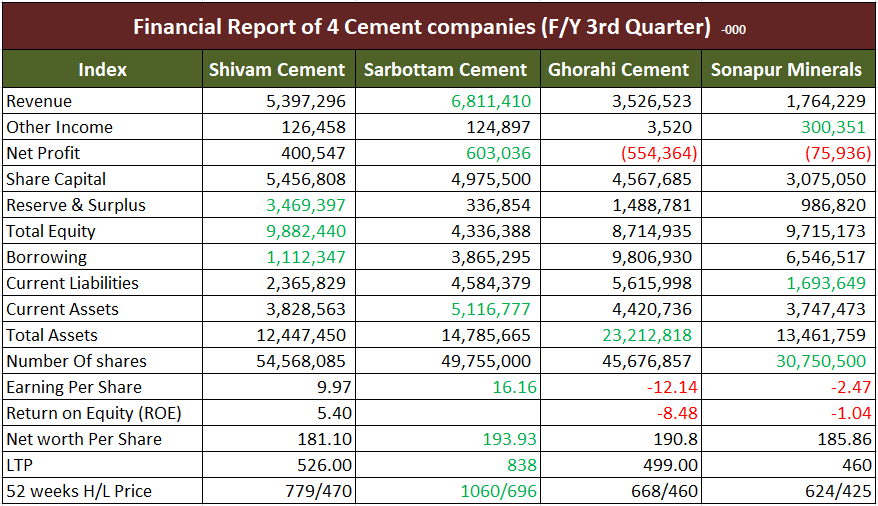Select the Total Assets row label
The width and height of the screenshot is (878, 506).
(x=52, y=335)
